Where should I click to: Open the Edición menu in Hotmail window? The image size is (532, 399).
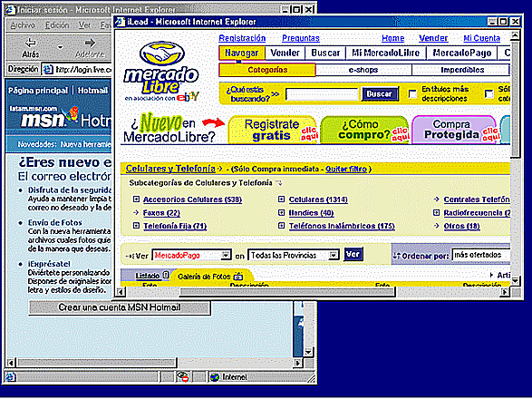pos(57,25)
